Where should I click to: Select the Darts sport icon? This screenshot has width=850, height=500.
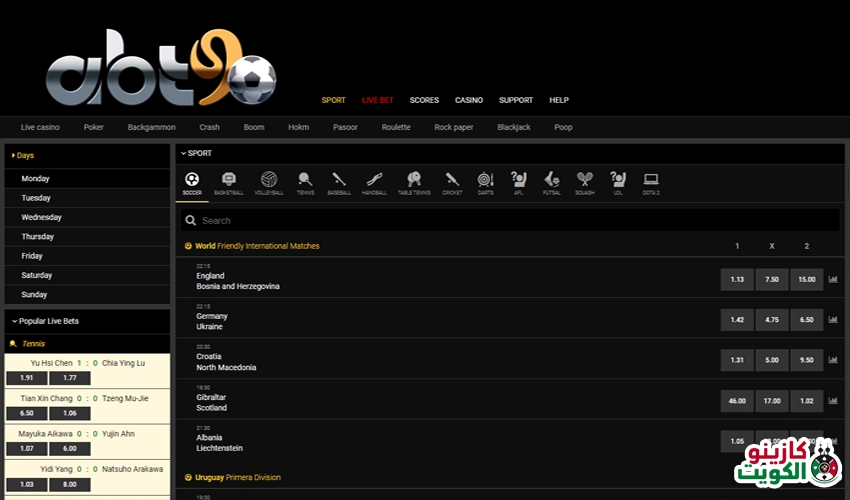[x=485, y=182]
